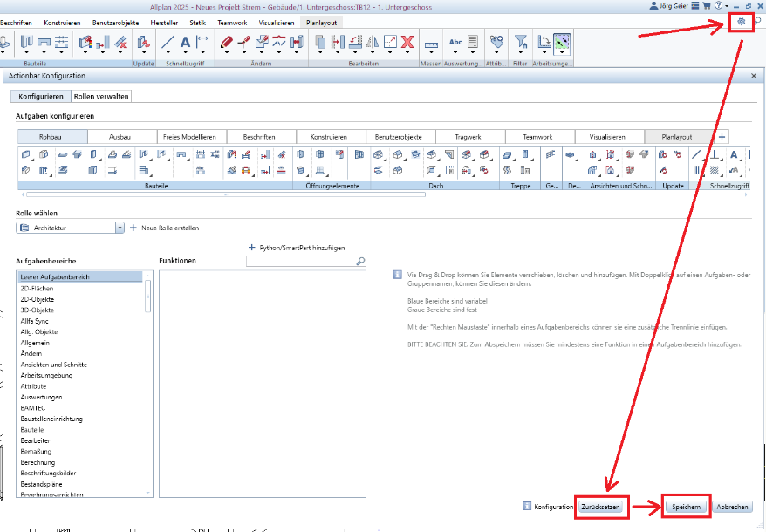Click the line tool in Schnellzugriff
The width and height of the screenshot is (766, 532).
(x=168, y=41)
